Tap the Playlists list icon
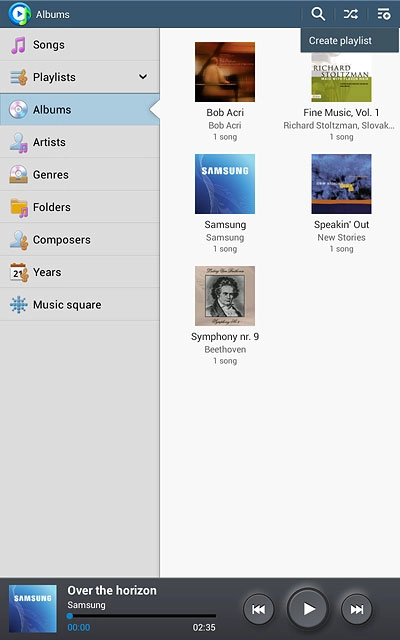 tap(18, 77)
